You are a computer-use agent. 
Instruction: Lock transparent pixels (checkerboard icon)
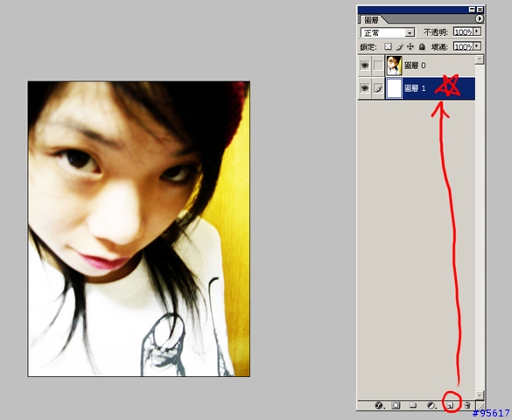click(388, 46)
